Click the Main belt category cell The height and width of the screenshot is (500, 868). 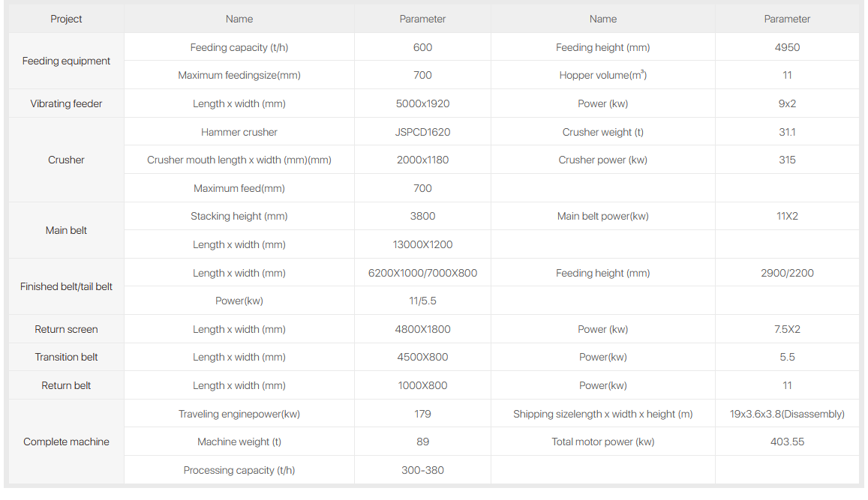pyautogui.click(x=66, y=230)
